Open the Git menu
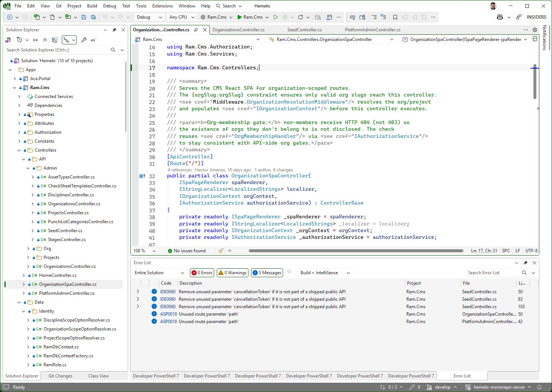Image resolution: width=552 pixels, height=392 pixels. tap(58, 6)
